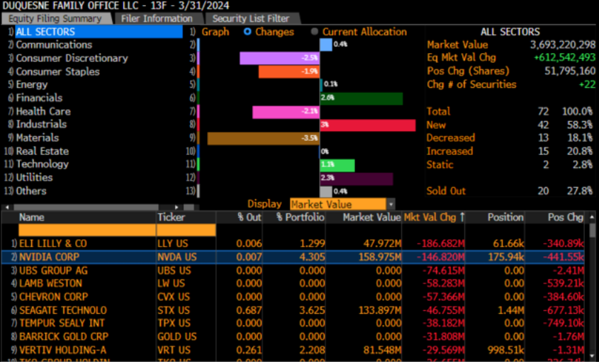Click the LLY US ticker
Image resolution: width=599 pixels, height=364 pixels.
[x=173, y=244]
